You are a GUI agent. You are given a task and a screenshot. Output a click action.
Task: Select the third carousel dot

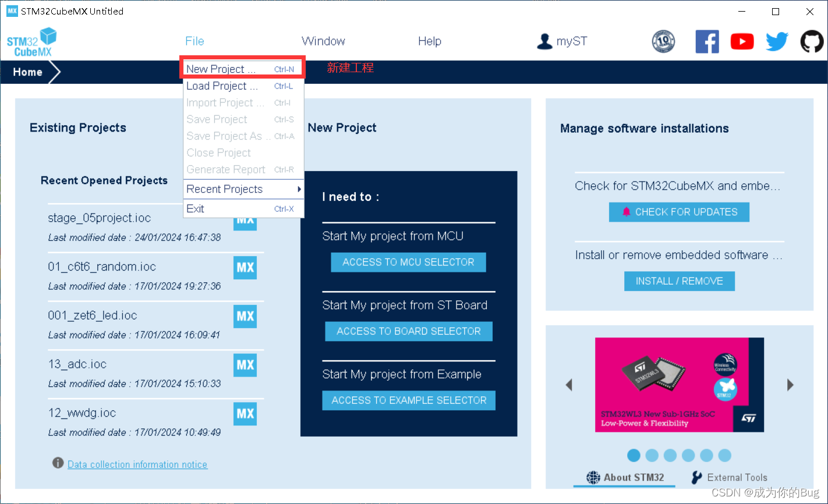pos(670,455)
